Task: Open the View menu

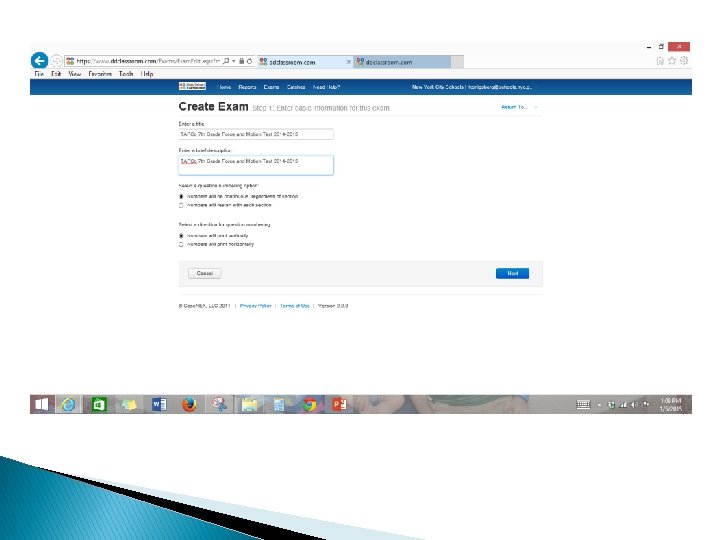Action: click(74, 74)
